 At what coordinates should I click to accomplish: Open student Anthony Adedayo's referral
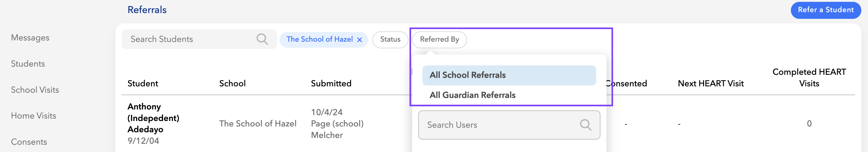pos(153,118)
